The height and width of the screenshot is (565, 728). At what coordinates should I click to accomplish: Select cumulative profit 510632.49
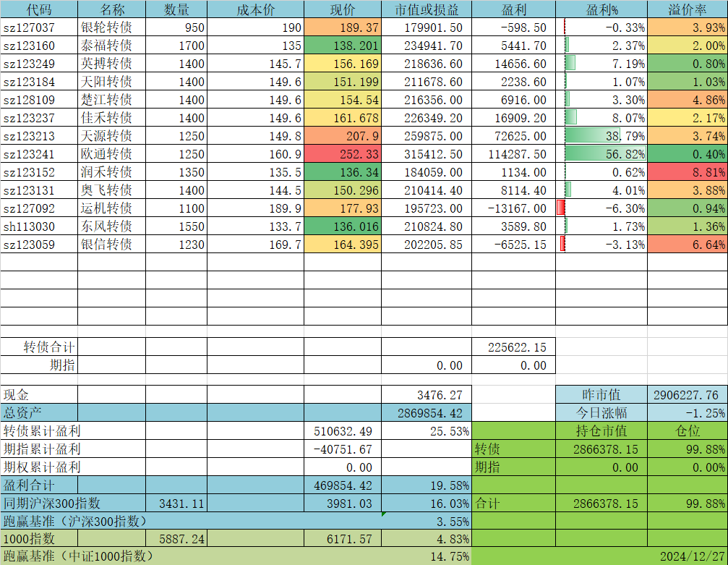[343, 431]
